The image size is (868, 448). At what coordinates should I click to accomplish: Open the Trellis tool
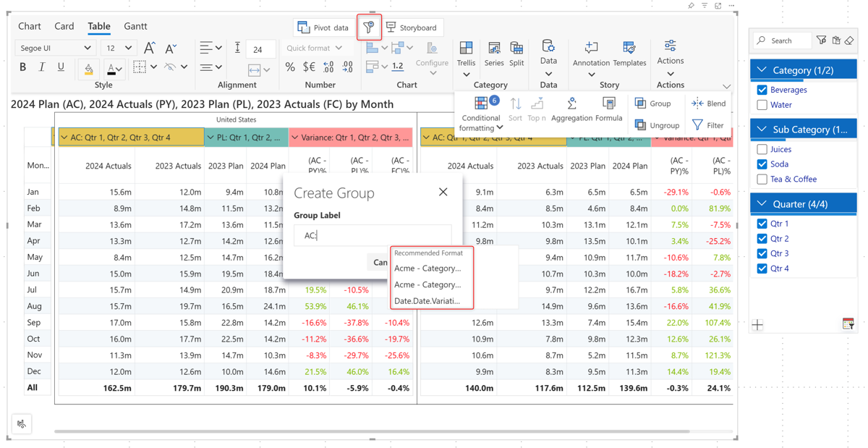point(466,49)
